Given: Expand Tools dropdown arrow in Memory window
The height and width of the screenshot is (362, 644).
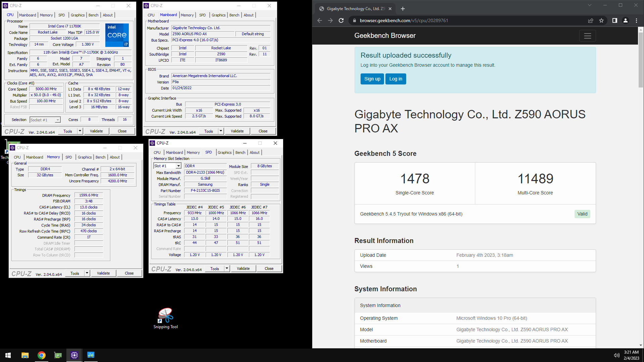Looking at the screenshot, I should 87,273.
